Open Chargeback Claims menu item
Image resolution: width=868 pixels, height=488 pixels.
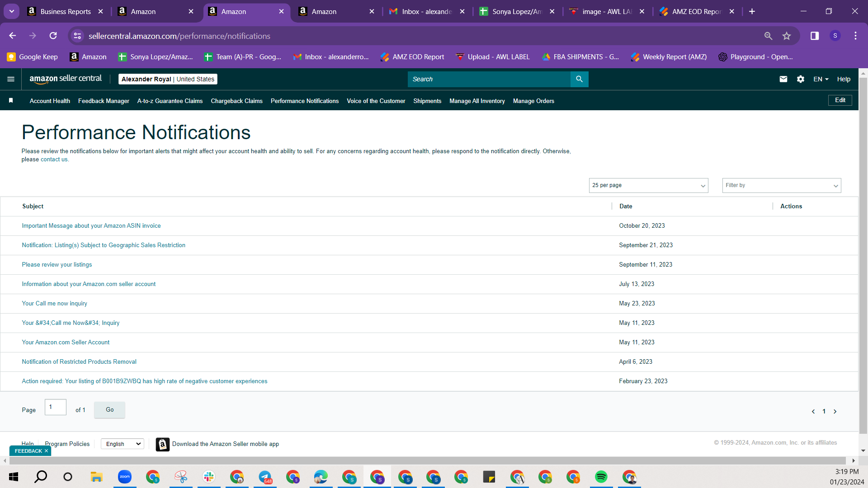(x=236, y=101)
